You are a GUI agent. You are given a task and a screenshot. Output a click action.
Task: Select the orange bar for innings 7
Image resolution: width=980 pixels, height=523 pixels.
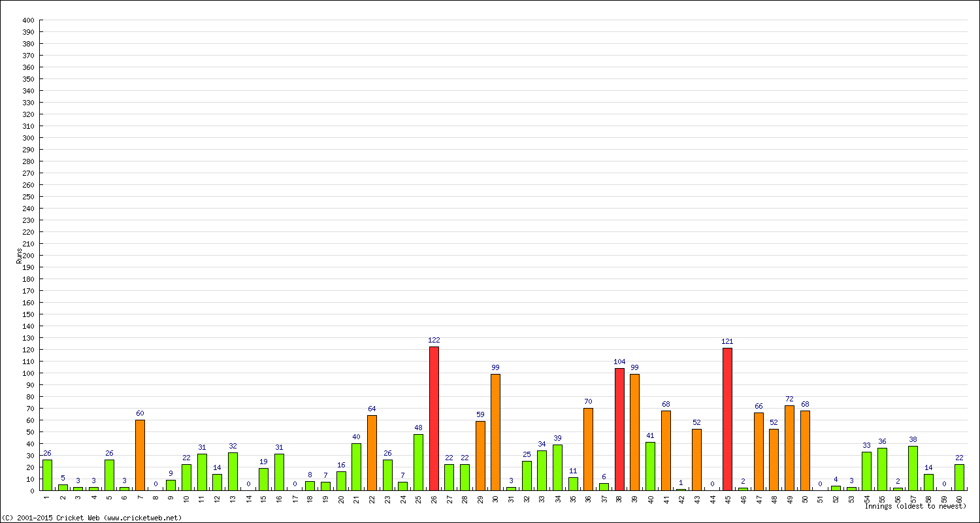[x=140, y=455]
